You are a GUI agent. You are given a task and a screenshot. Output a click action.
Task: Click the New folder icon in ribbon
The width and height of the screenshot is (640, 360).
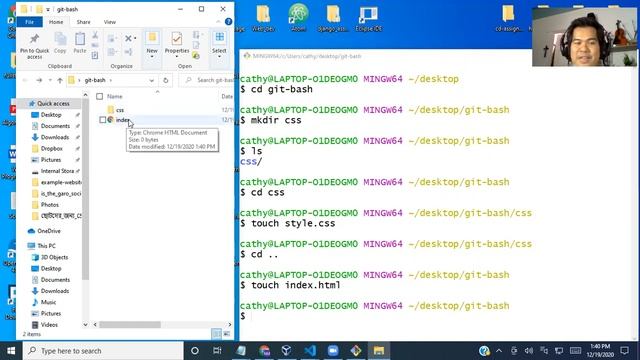click(152, 38)
